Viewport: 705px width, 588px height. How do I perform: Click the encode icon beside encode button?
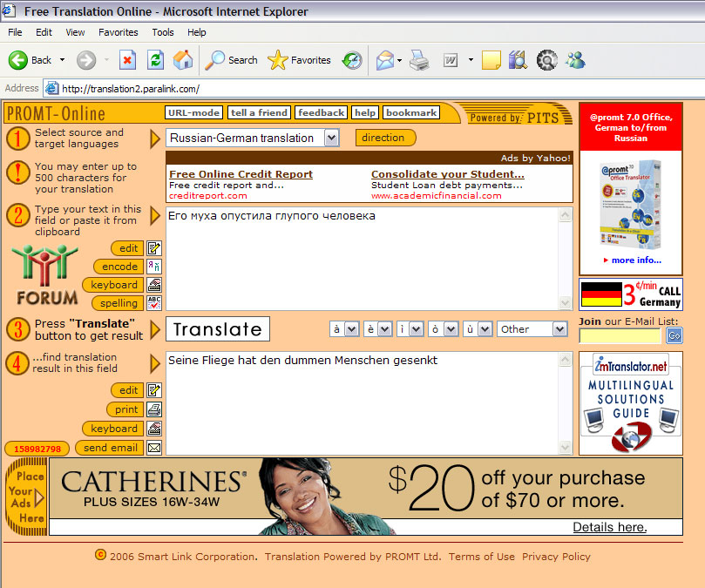coord(154,267)
